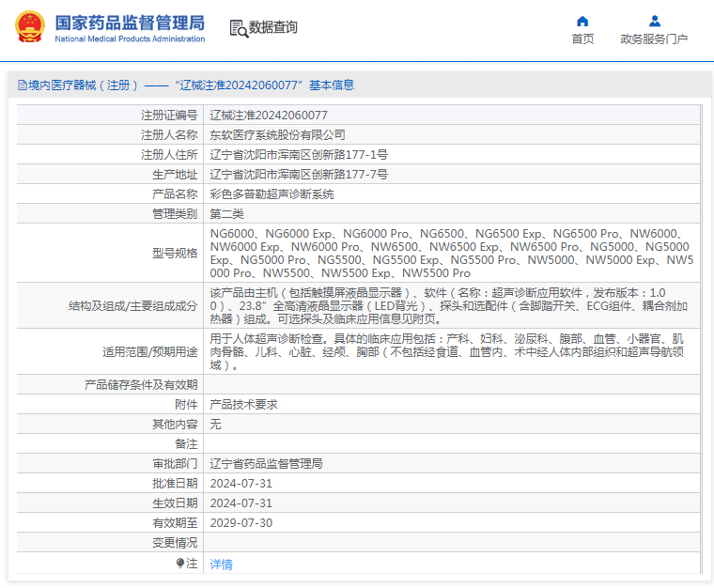714x588 pixels.
Task: Select product name 彩色多普勒超声诊断系统
Action: coord(272,194)
